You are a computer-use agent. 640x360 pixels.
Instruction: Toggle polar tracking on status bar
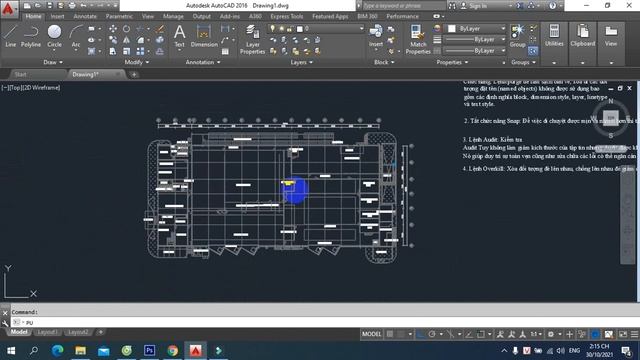(432, 334)
